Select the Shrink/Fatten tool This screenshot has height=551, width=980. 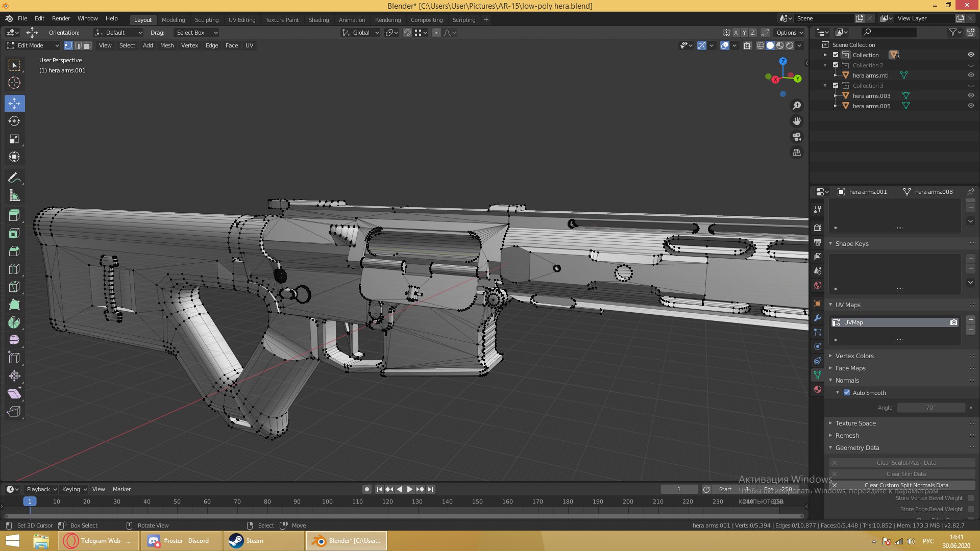[x=14, y=376]
